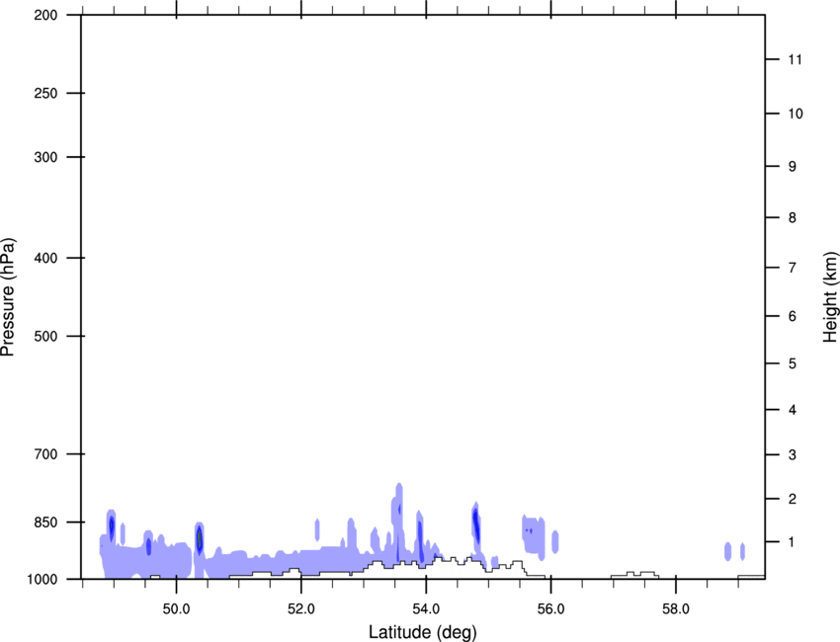Click the 7 km height label
This screenshot has height=642, width=840.
tap(793, 268)
